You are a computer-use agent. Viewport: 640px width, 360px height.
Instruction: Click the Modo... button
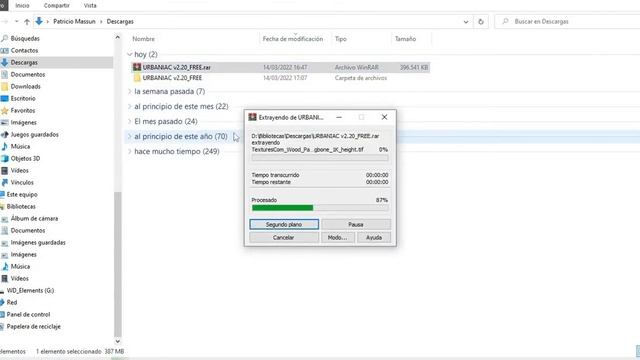coord(338,238)
